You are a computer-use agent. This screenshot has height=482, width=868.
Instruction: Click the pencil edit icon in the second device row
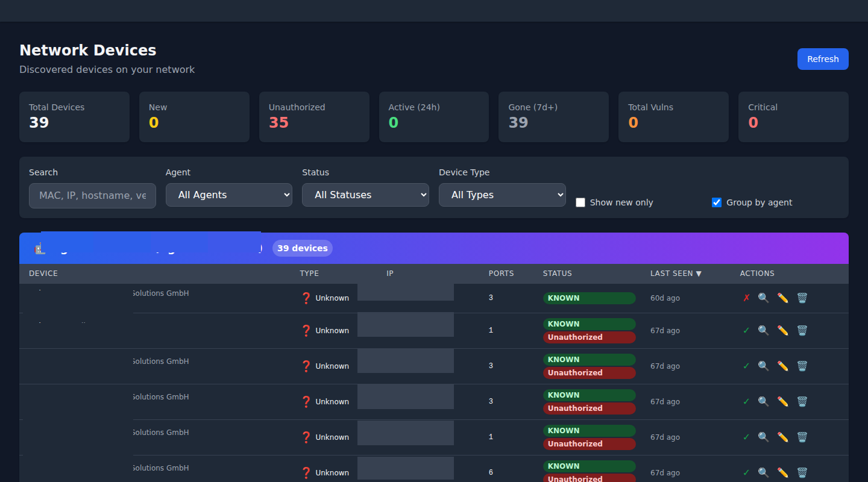pos(783,330)
